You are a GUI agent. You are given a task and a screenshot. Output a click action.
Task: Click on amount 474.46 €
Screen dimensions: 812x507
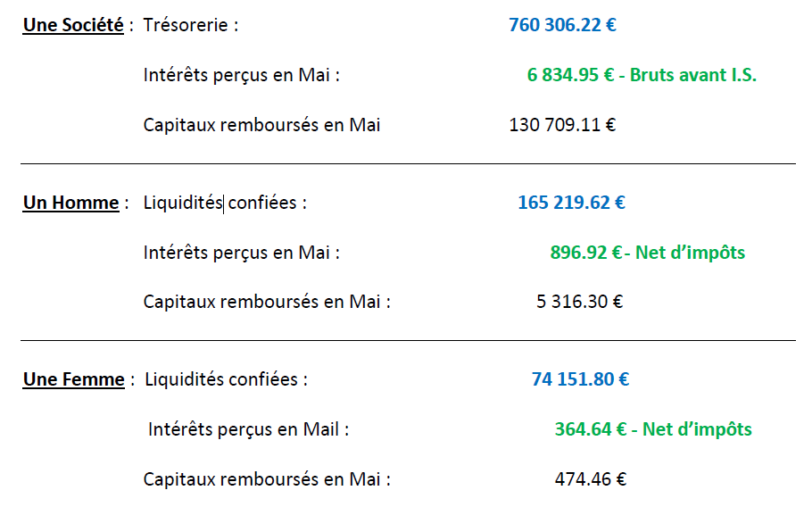pyautogui.click(x=591, y=479)
